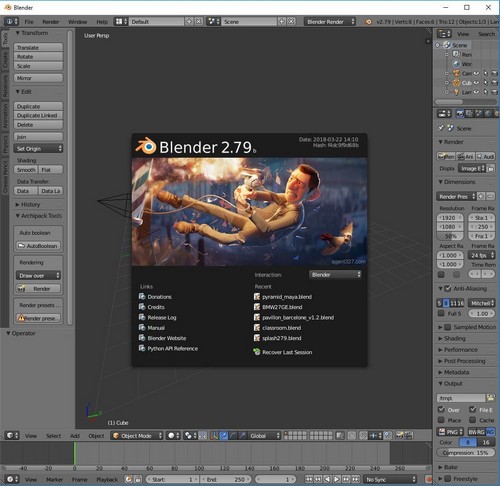Open pyramid_maya.blend from recent files
500x486 pixels.
[x=283, y=297]
